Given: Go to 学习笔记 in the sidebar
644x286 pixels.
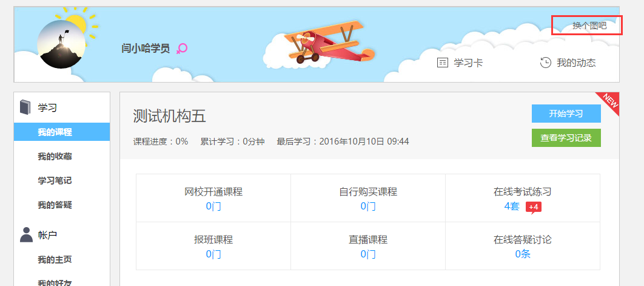Looking at the screenshot, I should tap(55, 181).
